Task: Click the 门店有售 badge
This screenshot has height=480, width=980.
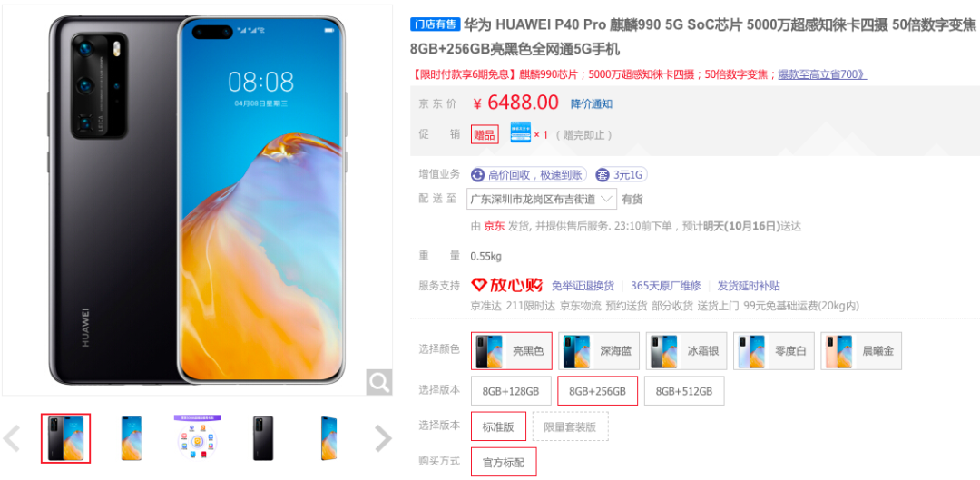Action: point(435,24)
